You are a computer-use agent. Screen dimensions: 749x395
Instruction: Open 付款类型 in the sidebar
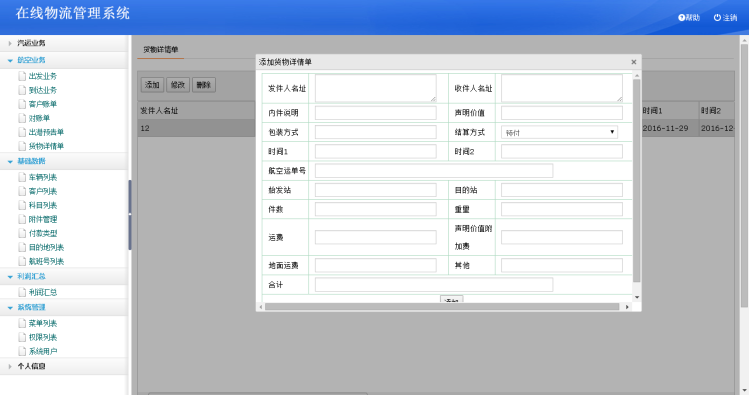pyautogui.click(x=43, y=233)
